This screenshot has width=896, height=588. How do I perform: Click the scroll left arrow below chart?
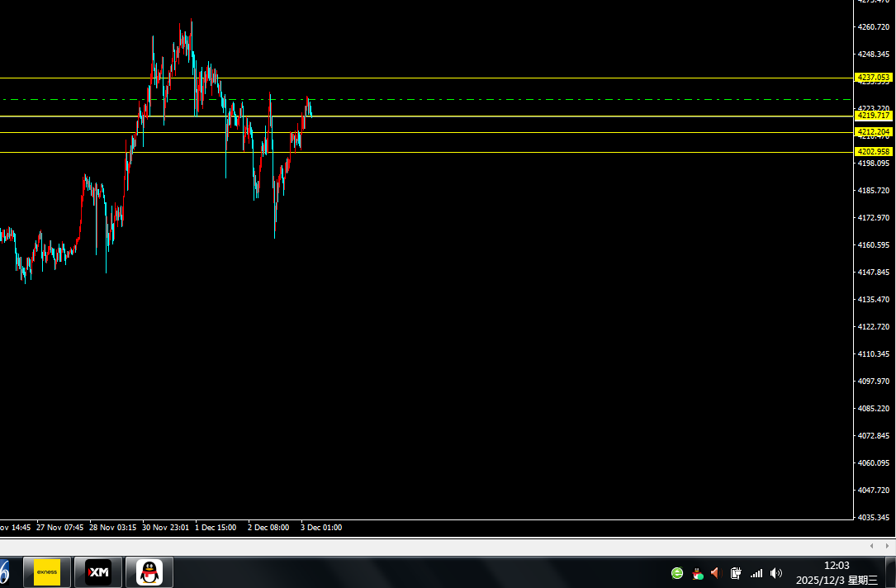click(x=873, y=546)
